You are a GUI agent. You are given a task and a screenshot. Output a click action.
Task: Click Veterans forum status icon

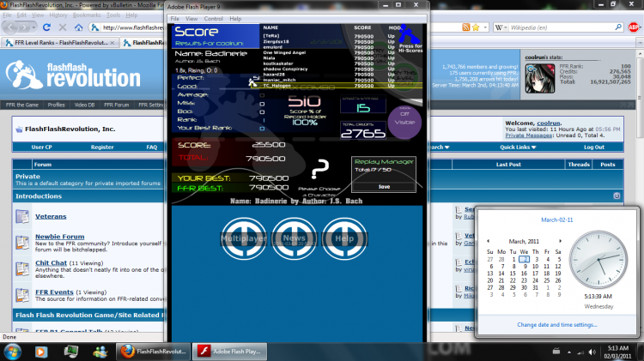22,216
